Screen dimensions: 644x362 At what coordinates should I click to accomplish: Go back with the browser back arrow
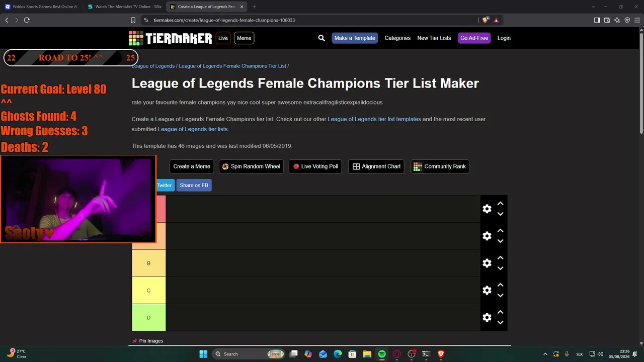click(x=7, y=20)
